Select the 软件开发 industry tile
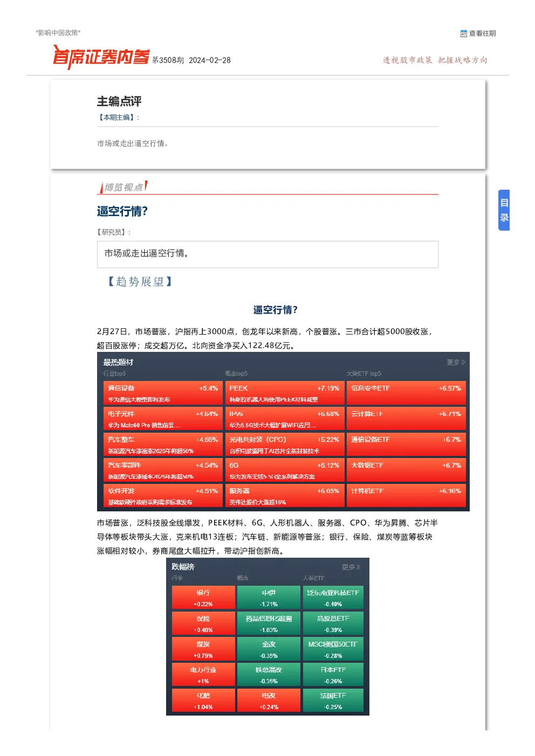The width and height of the screenshot is (535, 756). pos(163,496)
